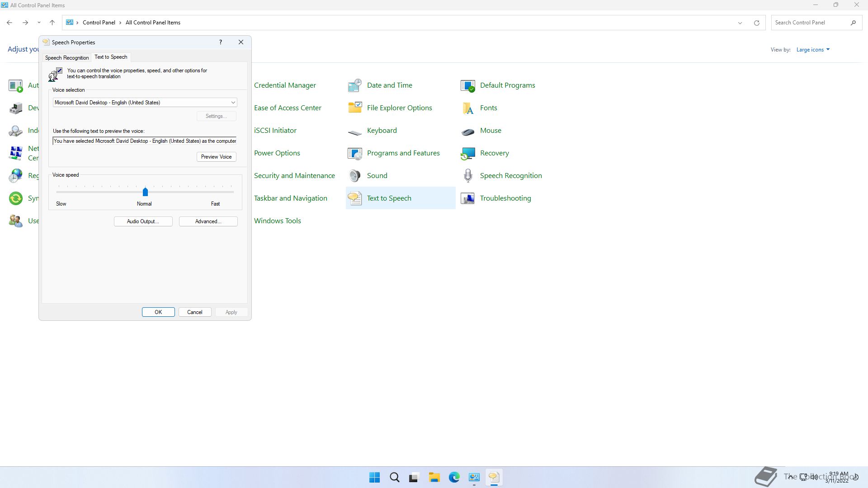Click the Back arrow in Control Panel
Image resolution: width=868 pixels, height=488 pixels.
pos(9,23)
